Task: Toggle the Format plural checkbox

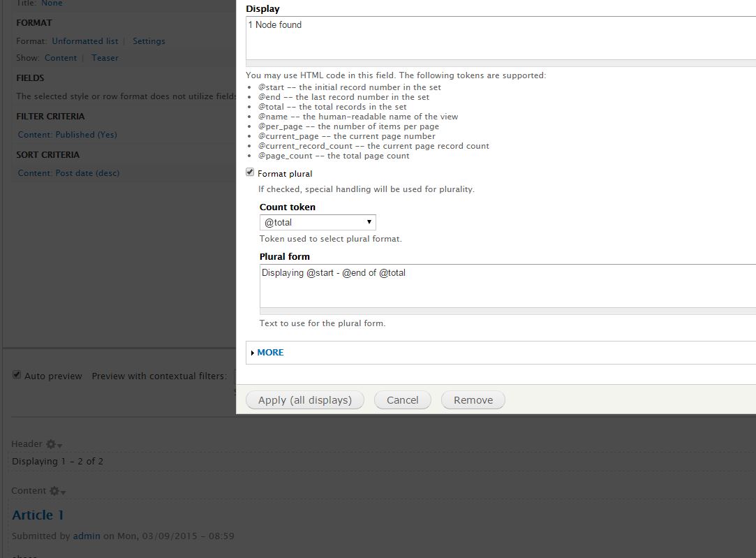Action: 249,172
